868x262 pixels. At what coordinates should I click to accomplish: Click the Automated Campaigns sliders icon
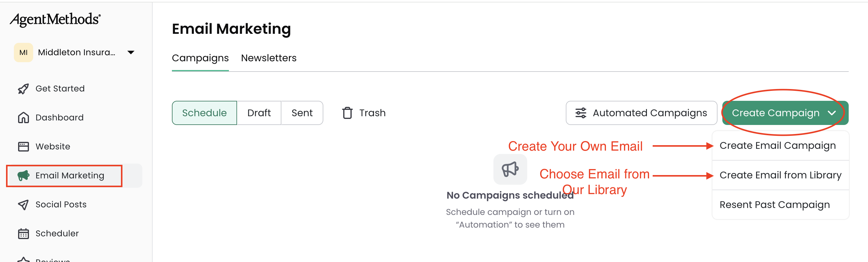pos(581,113)
